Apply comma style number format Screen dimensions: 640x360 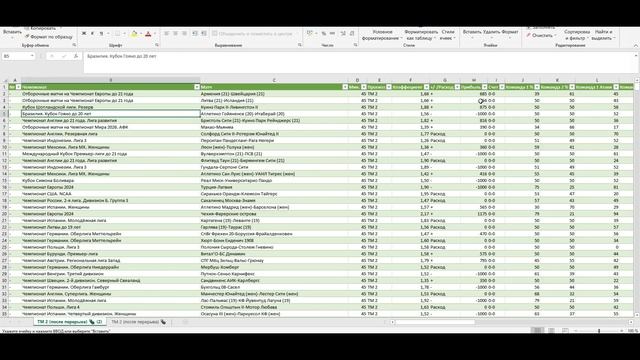[x=332, y=33]
